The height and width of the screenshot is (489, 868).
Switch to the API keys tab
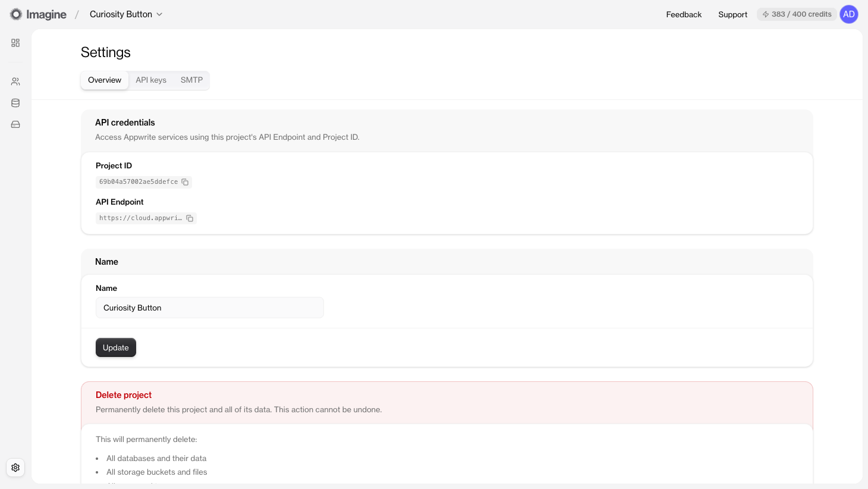151,80
